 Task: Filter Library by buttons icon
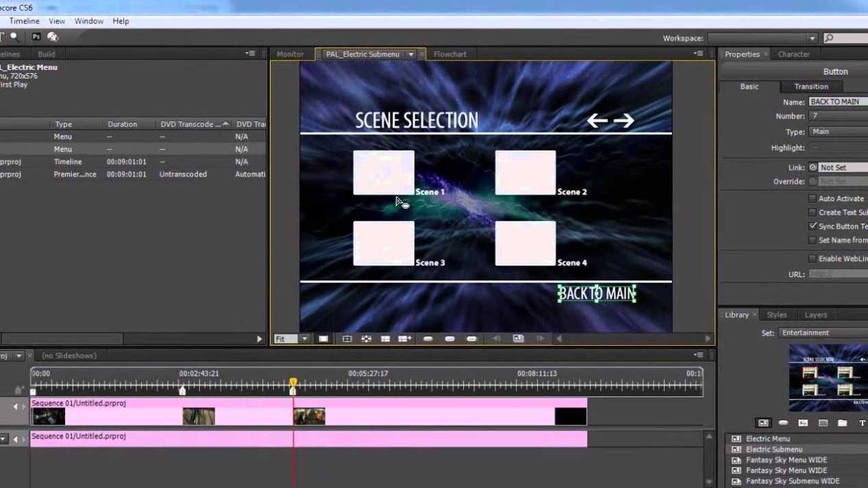(x=783, y=423)
